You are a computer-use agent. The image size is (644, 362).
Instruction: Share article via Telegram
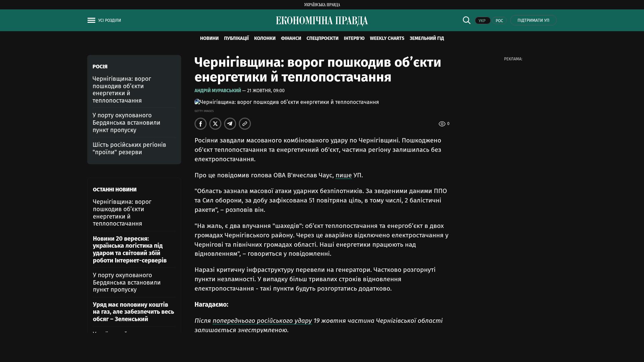(230, 124)
